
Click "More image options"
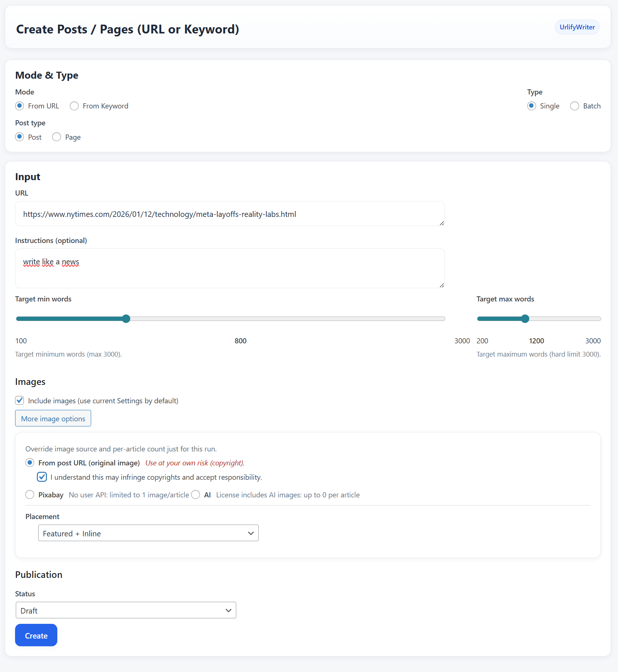[53, 418]
